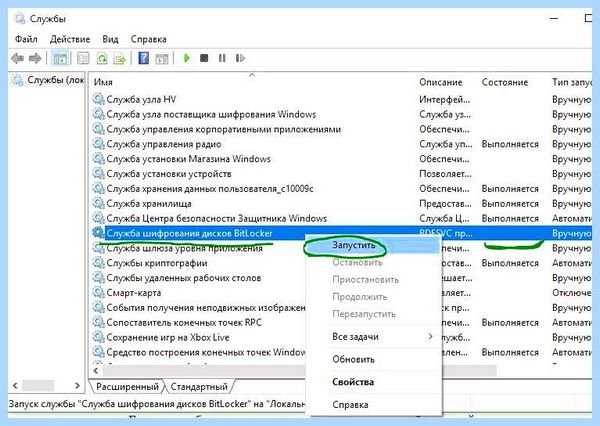Click the Службы window title icon
600x426 pixels.
click(x=20, y=18)
